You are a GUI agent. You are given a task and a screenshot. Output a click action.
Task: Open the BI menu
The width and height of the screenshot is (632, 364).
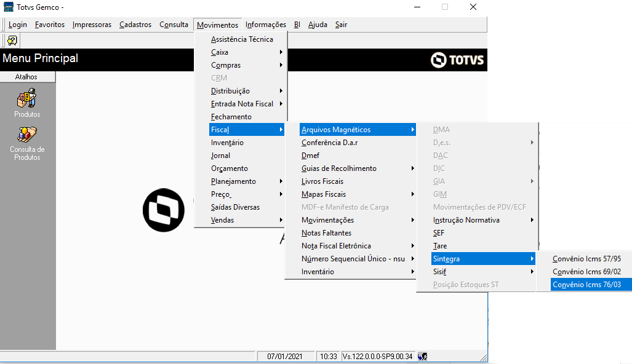click(x=297, y=25)
